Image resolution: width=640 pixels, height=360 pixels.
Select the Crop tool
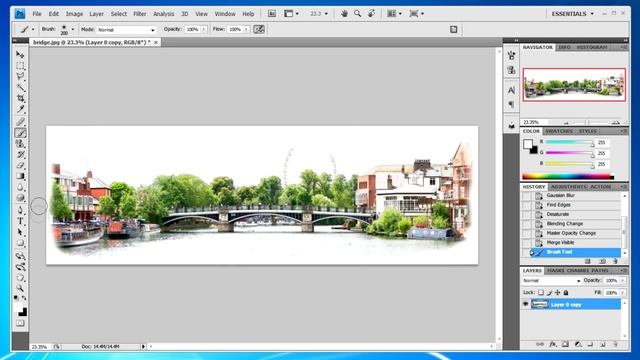point(20,98)
